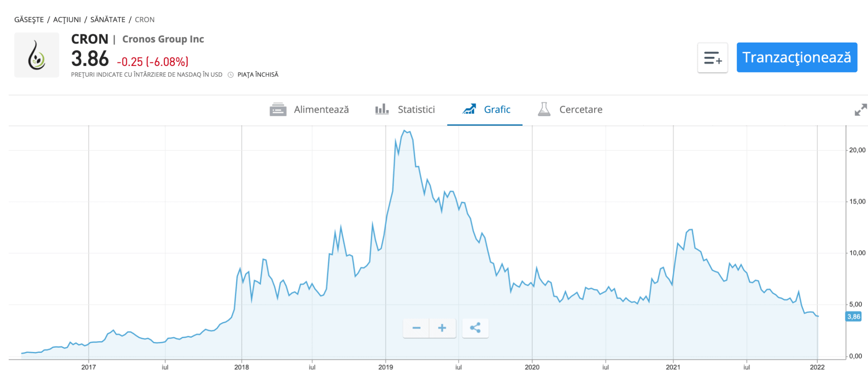Image resolution: width=868 pixels, height=375 pixels.
Task: Select the Grafic tab
Action: (486, 110)
